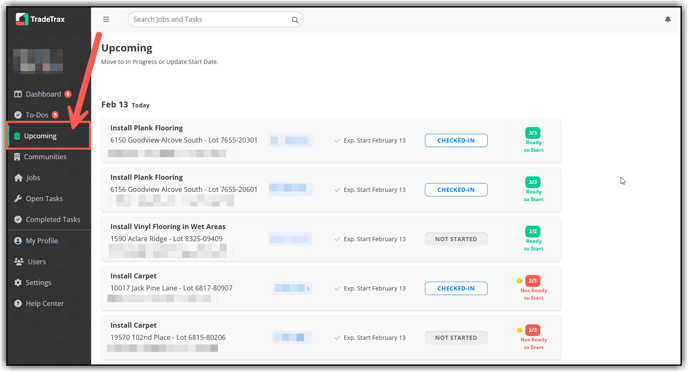Click 3/3 badge for Lot 7655-20601

(x=533, y=182)
